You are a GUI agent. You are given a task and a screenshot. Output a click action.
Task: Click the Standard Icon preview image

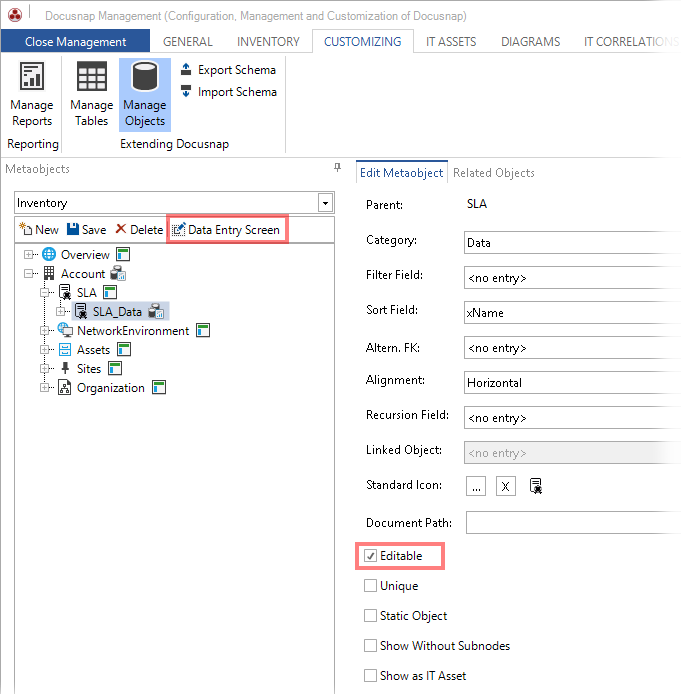point(536,486)
